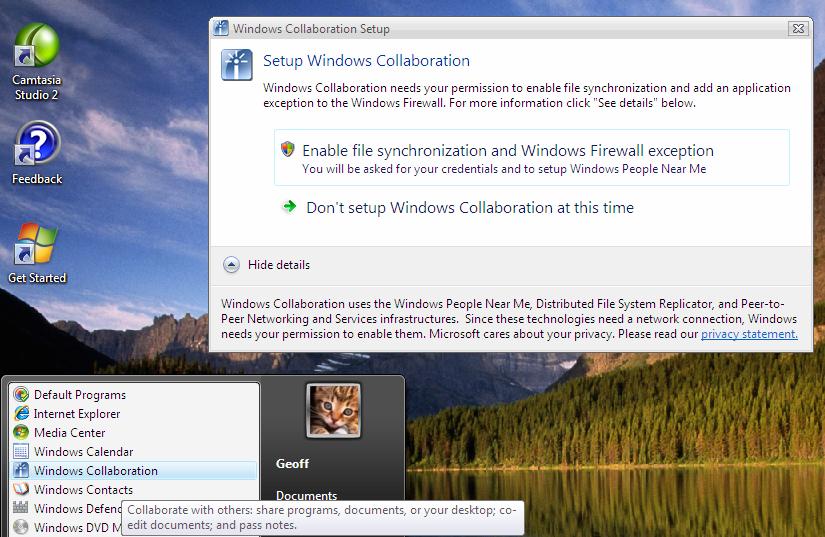Click the Windows Contacts icon in Start menu
The image size is (825, 537).
pyautogui.click(x=21, y=489)
